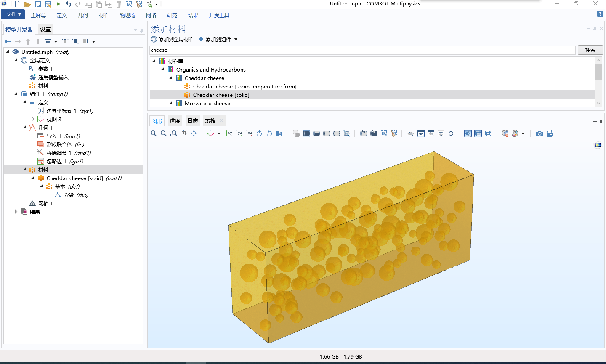Collapse the Cheddar cheese material group
606x364 pixels.
click(170, 78)
